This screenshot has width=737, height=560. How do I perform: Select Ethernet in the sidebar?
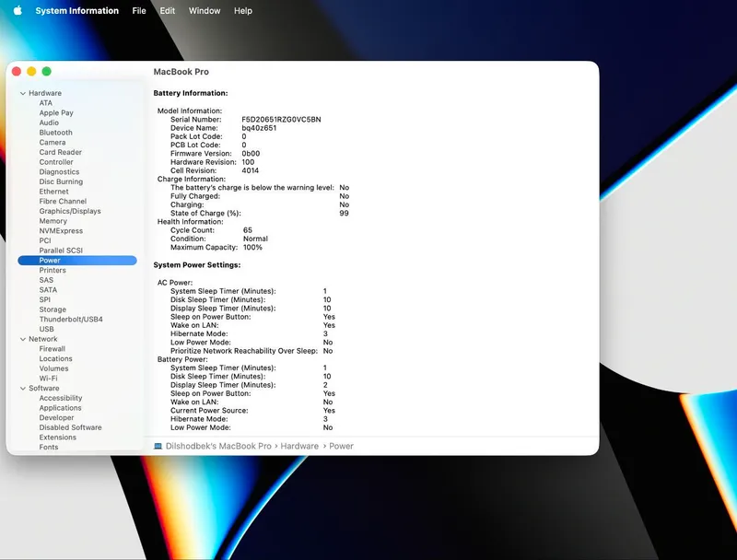click(x=53, y=192)
